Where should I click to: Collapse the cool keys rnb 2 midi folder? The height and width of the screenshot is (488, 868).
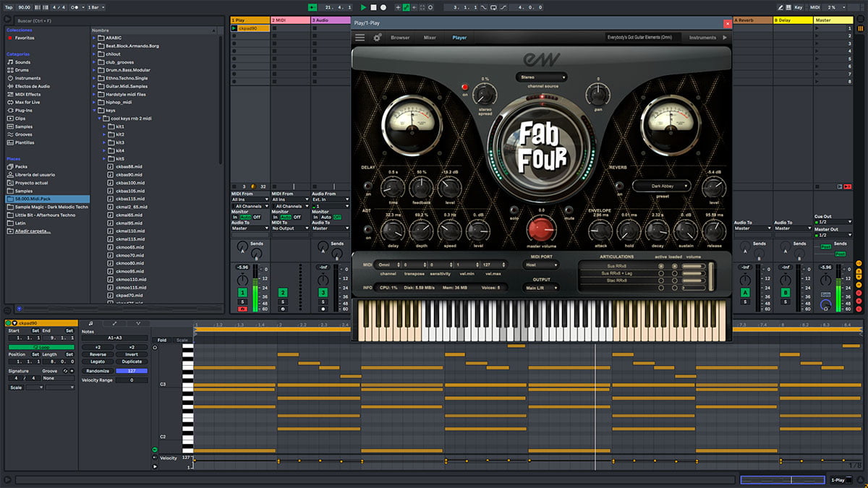[x=100, y=119]
